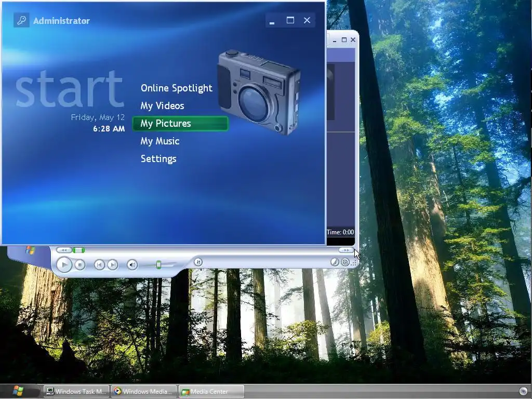The width and height of the screenshot is (532, 399).
Task: Click the rewind button on seek bar
Action: (64, 250)
